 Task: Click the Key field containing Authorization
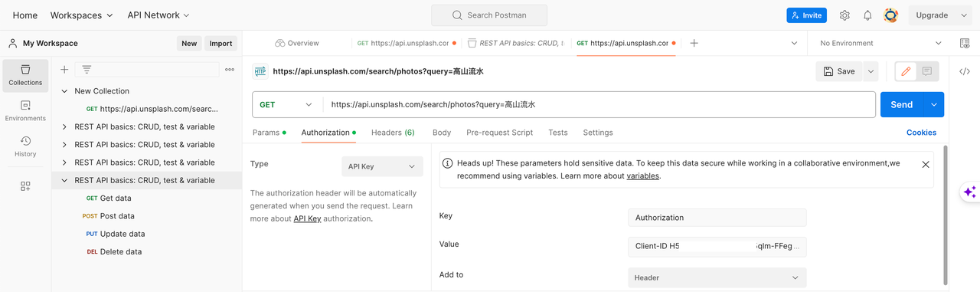click(x=717, y=218)
